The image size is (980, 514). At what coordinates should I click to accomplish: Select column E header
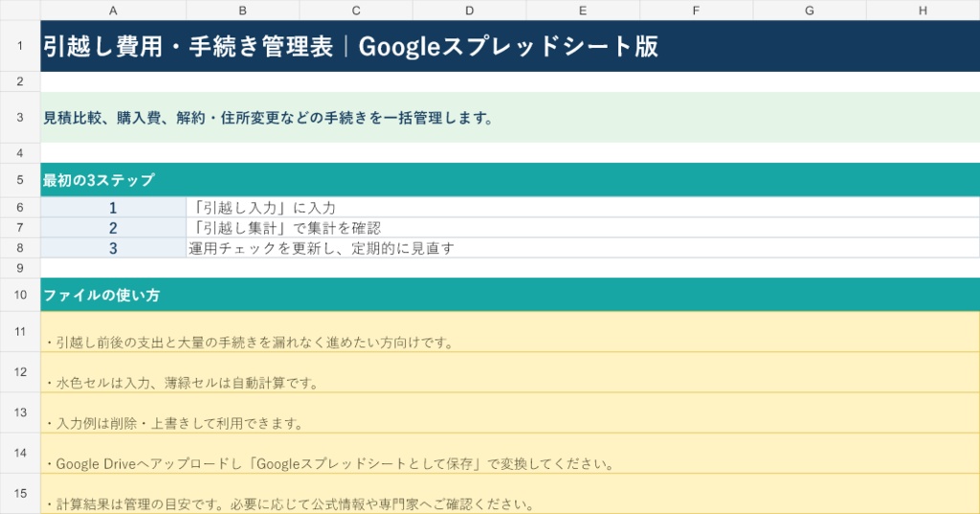(583, 10)
